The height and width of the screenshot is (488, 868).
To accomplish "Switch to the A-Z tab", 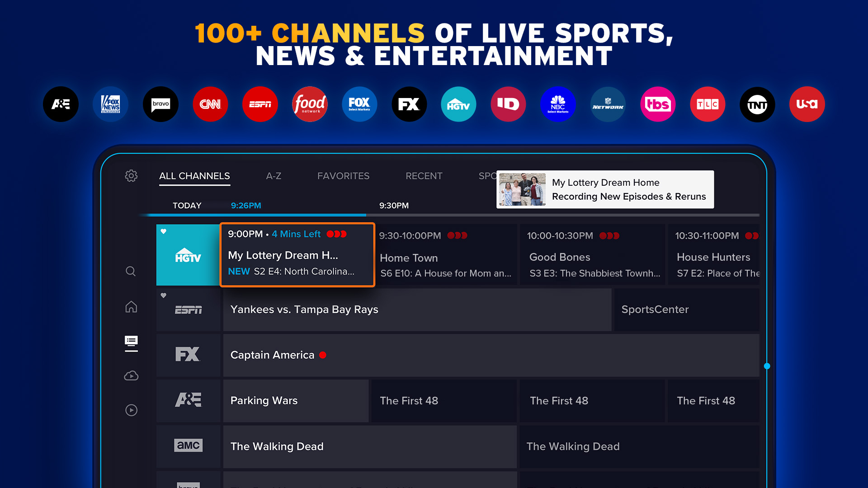I will coord(273,176).
